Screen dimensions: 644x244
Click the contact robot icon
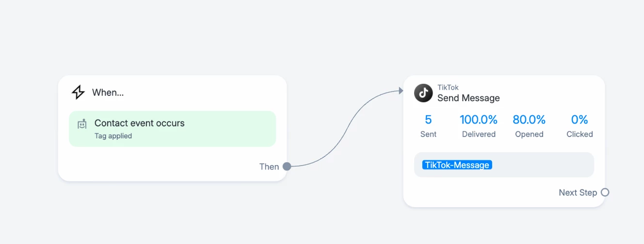click(x=82, y=124)
